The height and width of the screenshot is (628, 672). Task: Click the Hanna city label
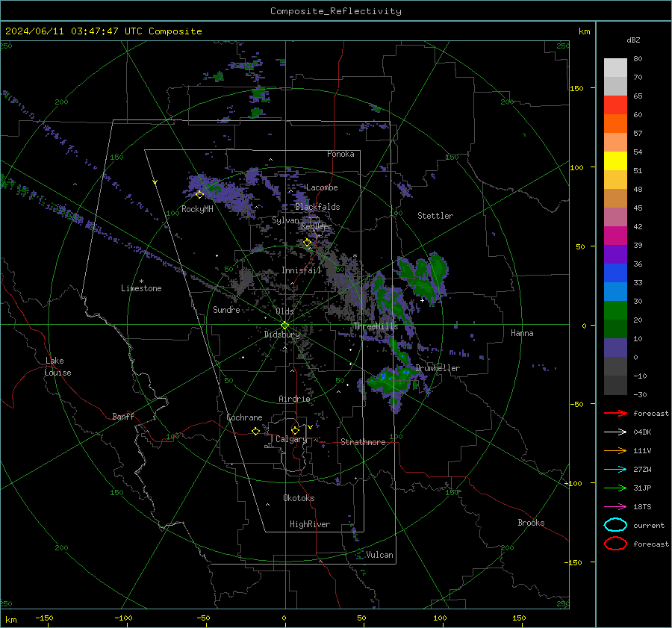pos(522,333)
